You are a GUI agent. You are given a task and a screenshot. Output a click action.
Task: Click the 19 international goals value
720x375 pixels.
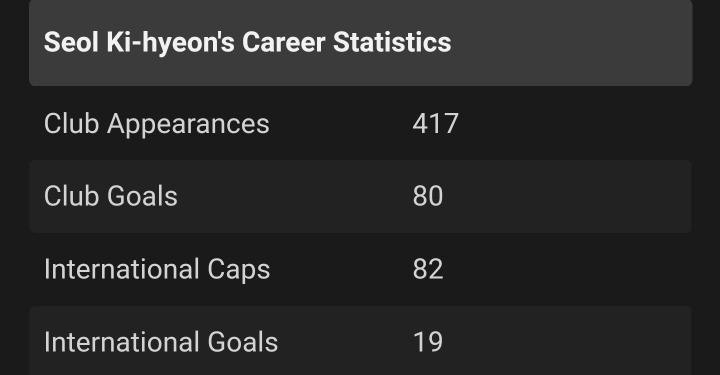pos(428,342)
